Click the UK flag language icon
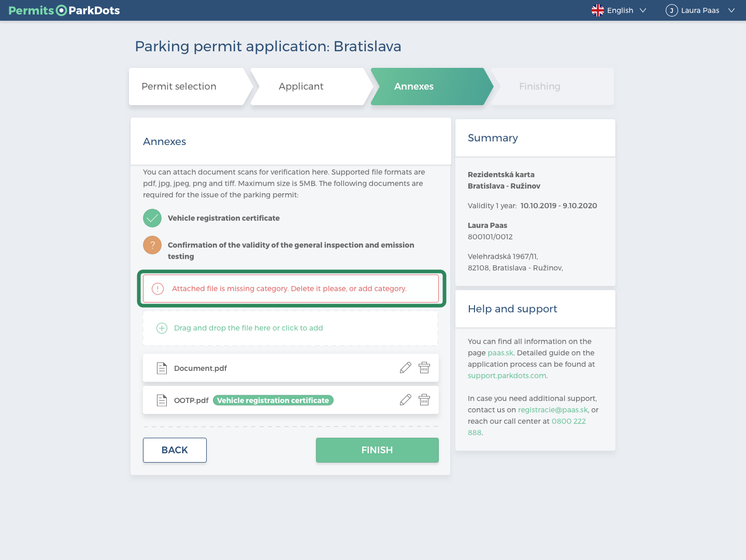The height and width of the screenshot is (560, 746). [598, 10]
